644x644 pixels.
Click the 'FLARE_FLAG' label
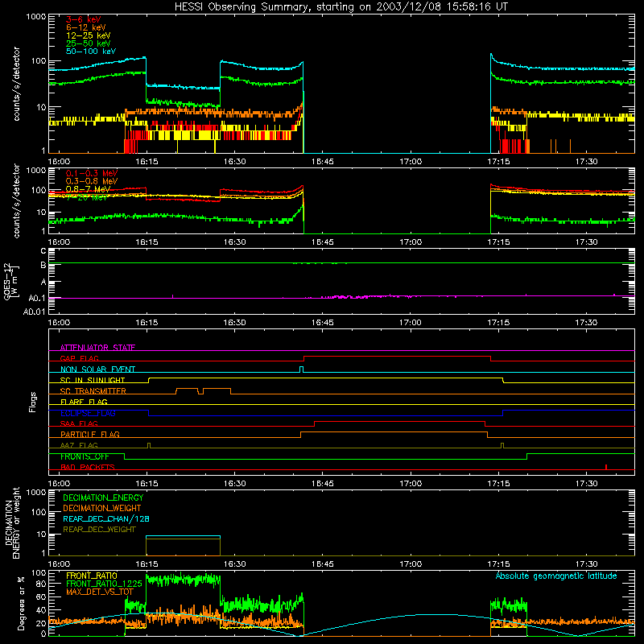pyautogui.click(x=84, y=402)
